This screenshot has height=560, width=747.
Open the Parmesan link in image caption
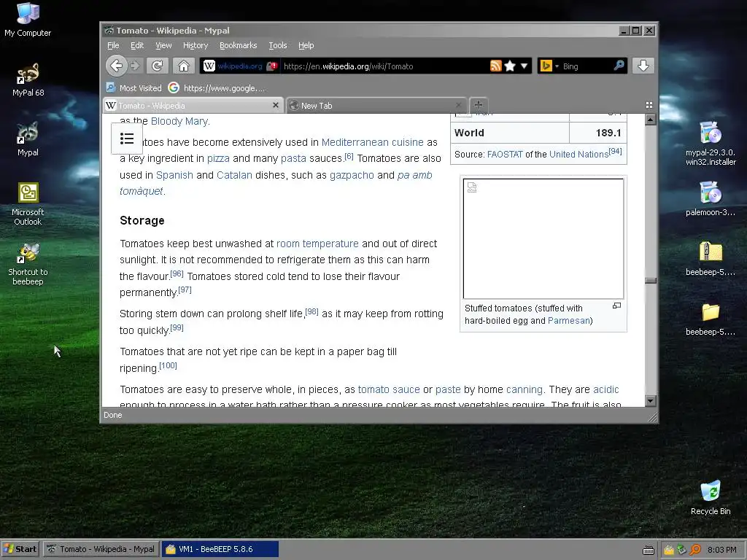(568, 321)
